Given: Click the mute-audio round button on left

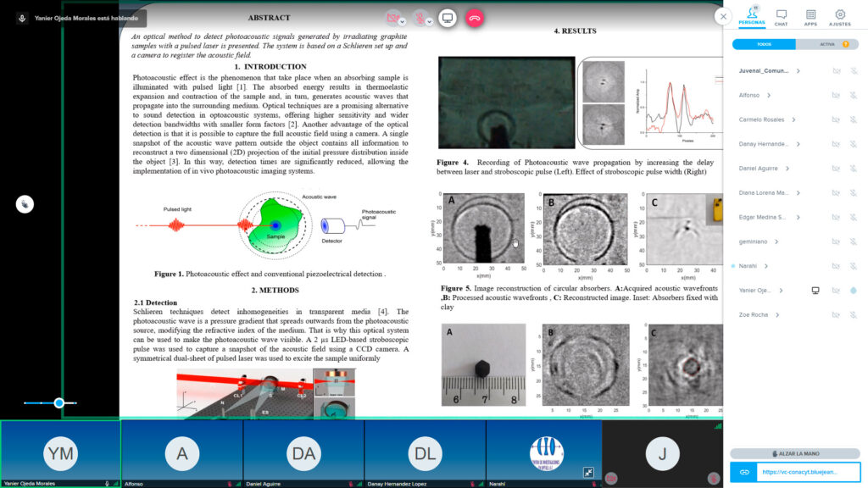Looking at the screenshot, I should tap(25, 204).
